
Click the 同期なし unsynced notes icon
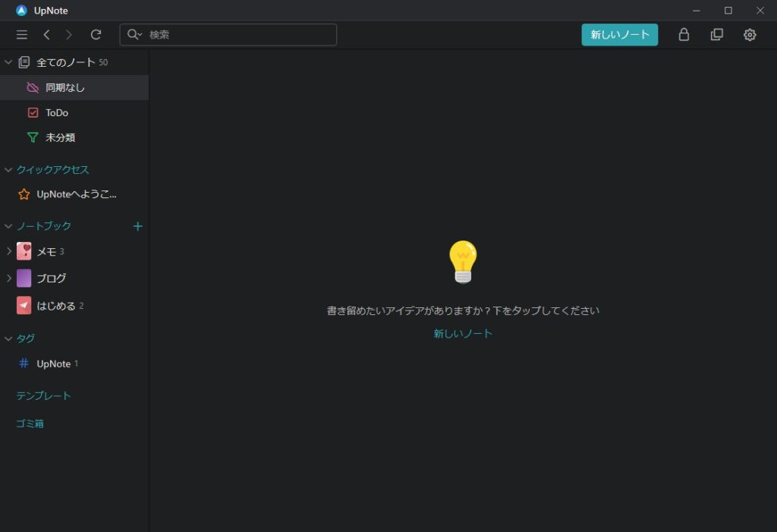pos(33,87)
